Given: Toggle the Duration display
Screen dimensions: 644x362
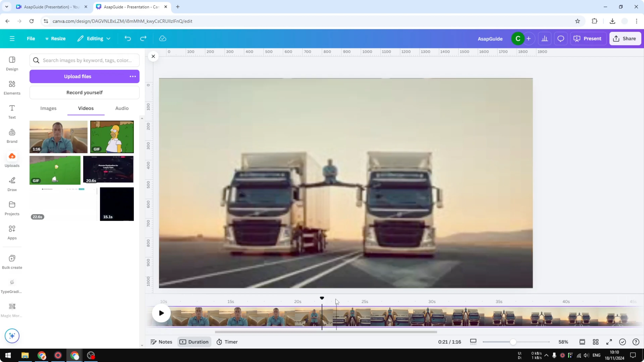Looking at the screenshot, I should click(194, 342).
